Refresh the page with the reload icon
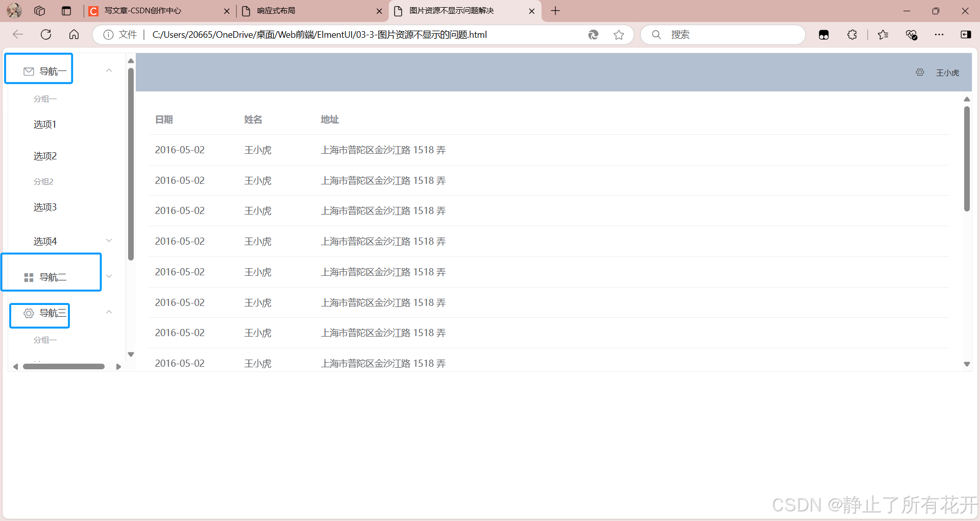The height and width of the screenshot is (521, 980). [x=46, y=34]
